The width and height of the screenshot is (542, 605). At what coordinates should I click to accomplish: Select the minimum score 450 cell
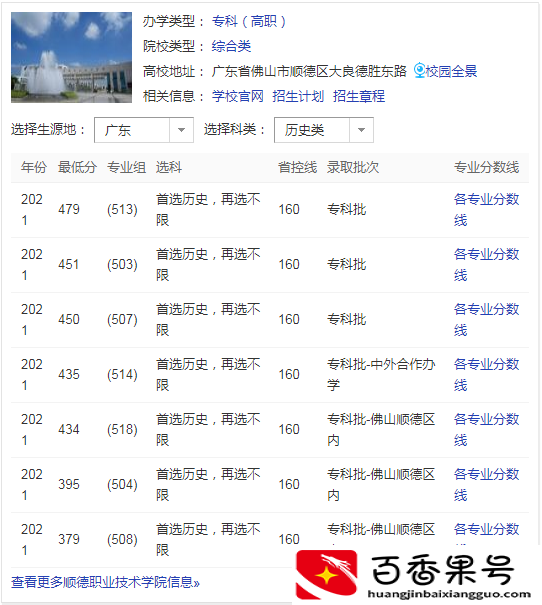[x=69, y=319]
